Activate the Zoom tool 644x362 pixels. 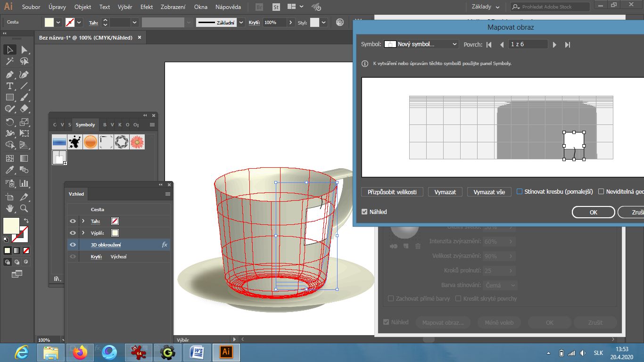(x=24, y=208)
